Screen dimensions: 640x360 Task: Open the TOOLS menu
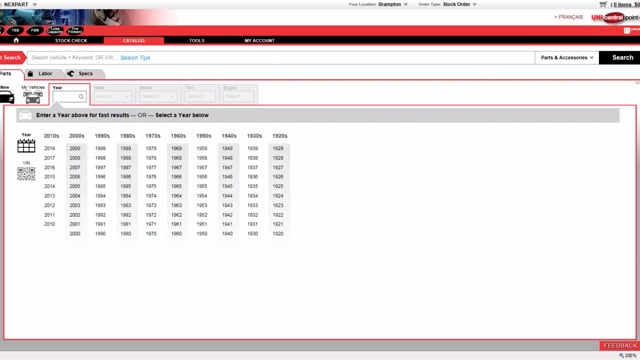point(197,41)
